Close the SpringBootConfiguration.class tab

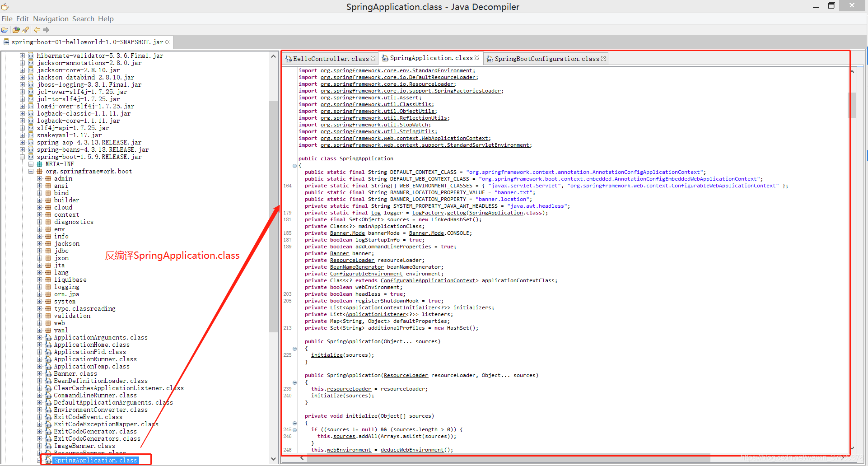(x=603, y=59)
